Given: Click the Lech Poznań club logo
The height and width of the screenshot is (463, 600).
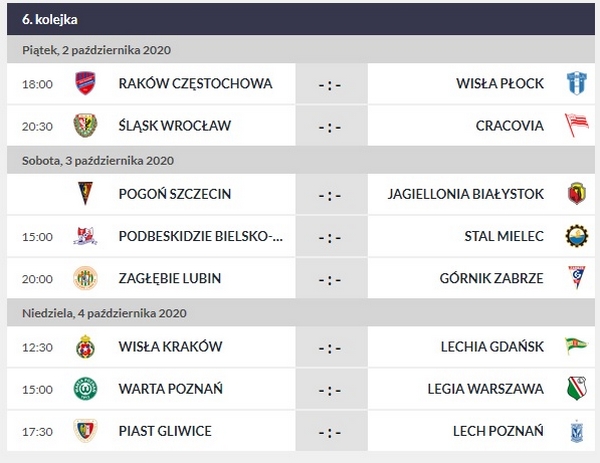Looking at the screenshot, I should click(575, 431).
